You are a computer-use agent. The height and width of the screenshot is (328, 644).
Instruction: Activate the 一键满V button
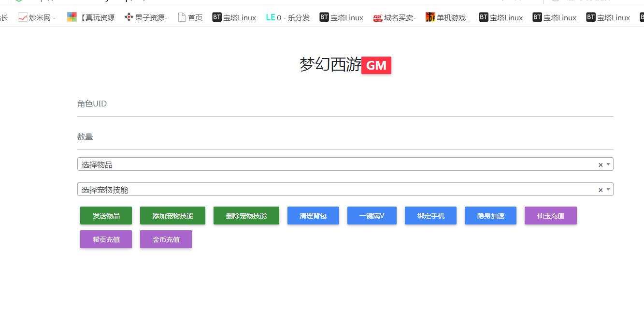(372, 216)
